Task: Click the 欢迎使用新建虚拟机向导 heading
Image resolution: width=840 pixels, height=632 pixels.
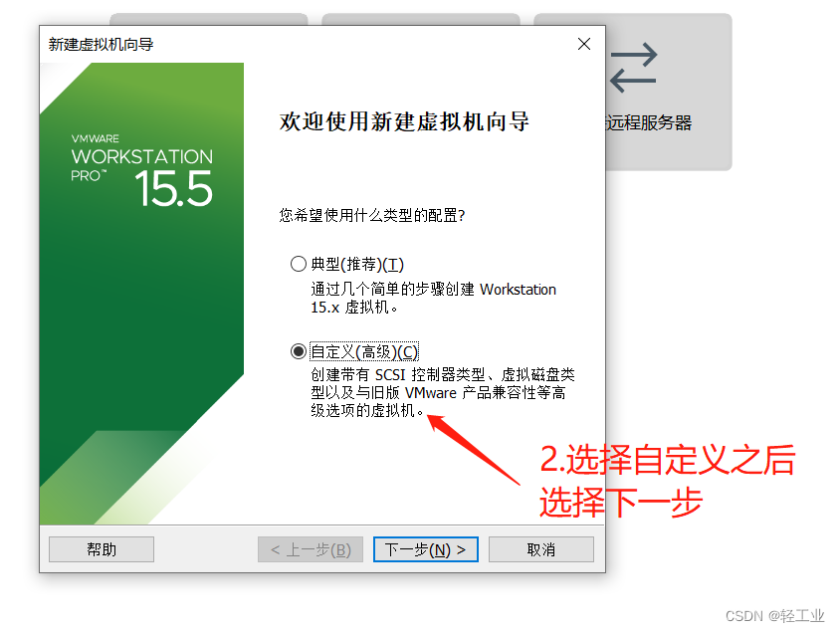Action: click(x=404, y=121)
